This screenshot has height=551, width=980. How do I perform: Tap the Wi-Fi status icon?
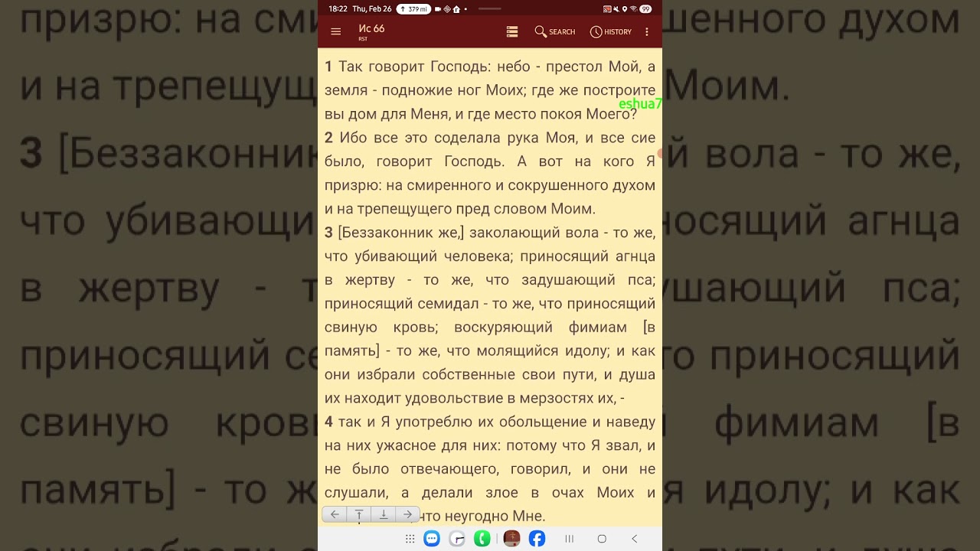(x=633, y=9)
